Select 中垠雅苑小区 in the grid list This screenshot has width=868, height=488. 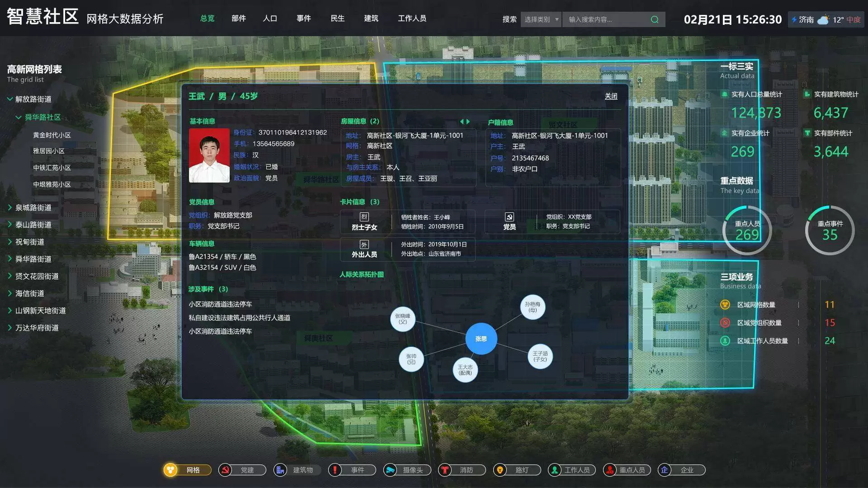pos(52,184)
